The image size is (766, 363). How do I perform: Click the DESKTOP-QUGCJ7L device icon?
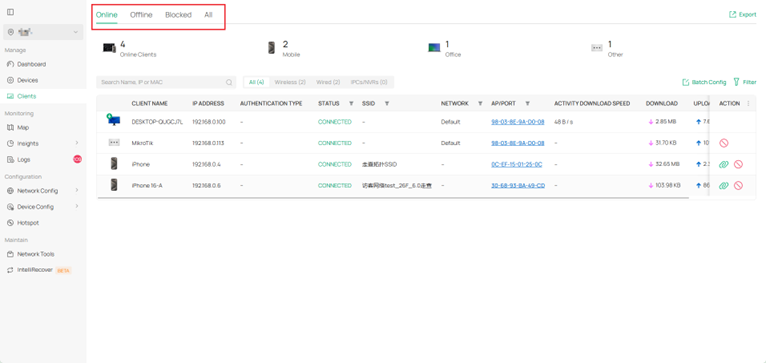coord(114,120)
